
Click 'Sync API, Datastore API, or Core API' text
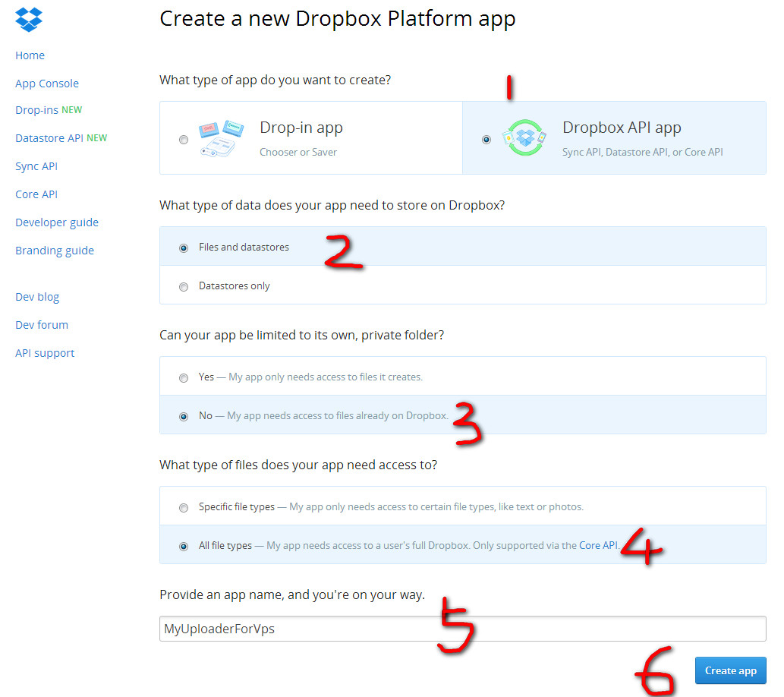coord(643,152)
